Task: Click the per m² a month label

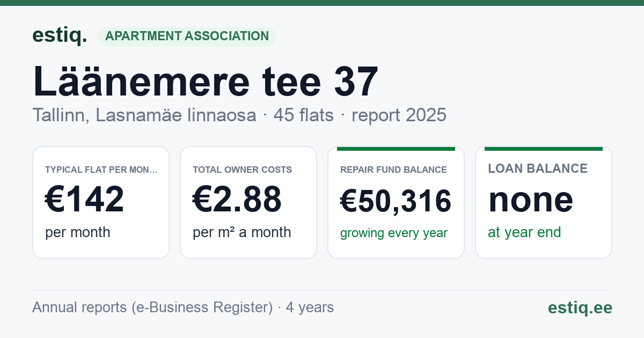Action: (x=241, y=232)
